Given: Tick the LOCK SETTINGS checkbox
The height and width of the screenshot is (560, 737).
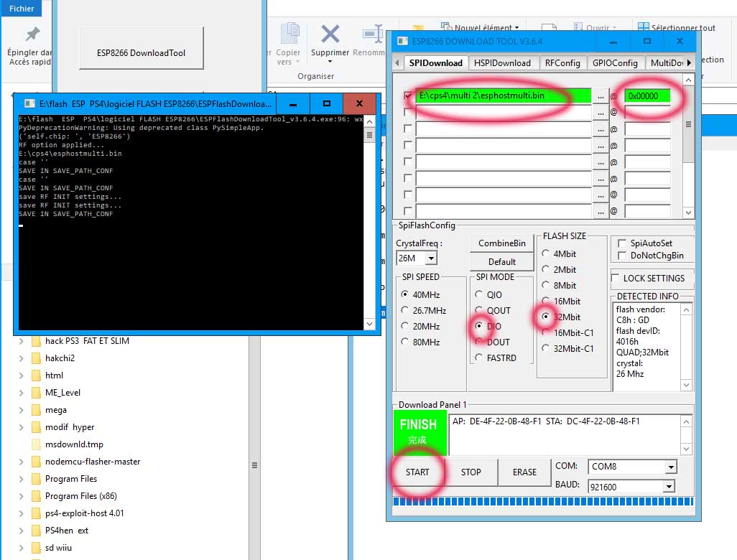Looking at the screenshot, I should pyautogui.click(x=615, y=278).
